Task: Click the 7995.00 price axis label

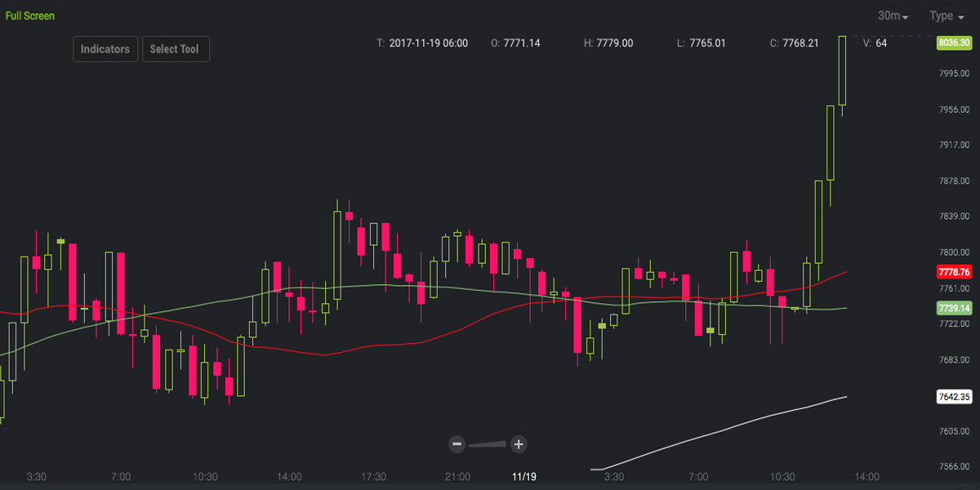Action: [x=954, y=73]
